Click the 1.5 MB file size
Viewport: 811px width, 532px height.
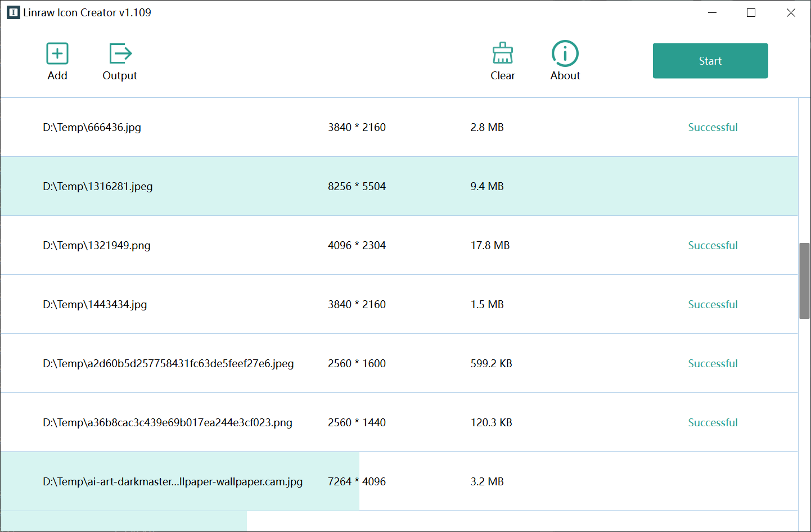pos(487,304)
